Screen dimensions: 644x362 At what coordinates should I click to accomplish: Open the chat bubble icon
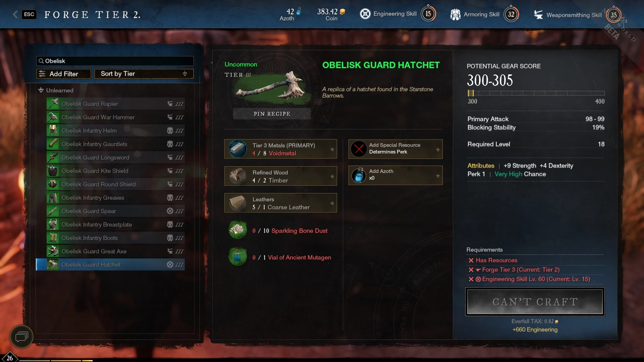coord(21,337)
